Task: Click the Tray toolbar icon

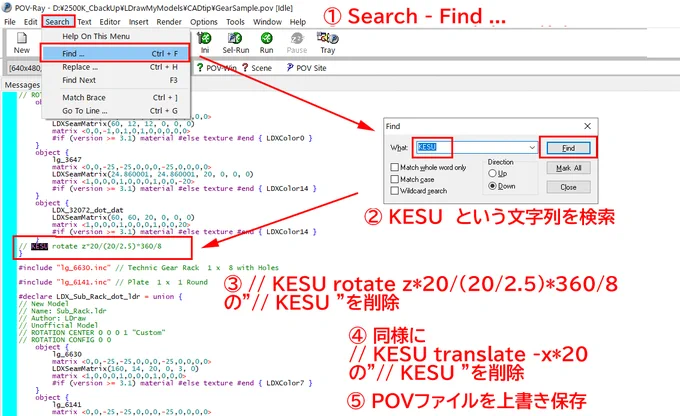Action: point(327,43)
